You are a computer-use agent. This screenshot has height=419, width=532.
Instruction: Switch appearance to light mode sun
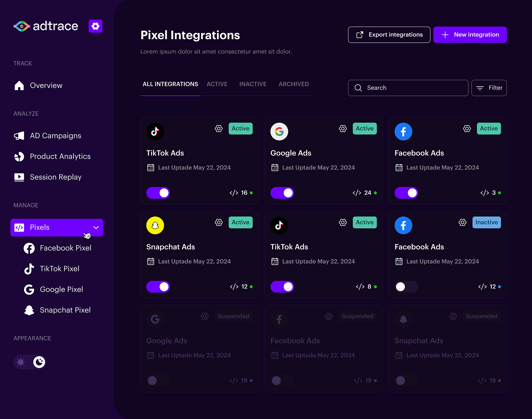21,362
